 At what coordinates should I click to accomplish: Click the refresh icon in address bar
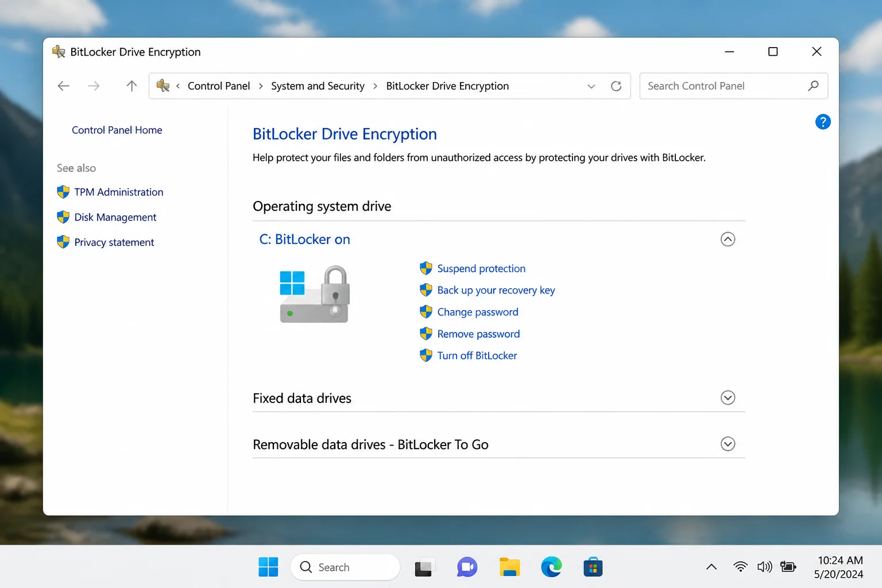pyautogui.click(x=616, y=86)
